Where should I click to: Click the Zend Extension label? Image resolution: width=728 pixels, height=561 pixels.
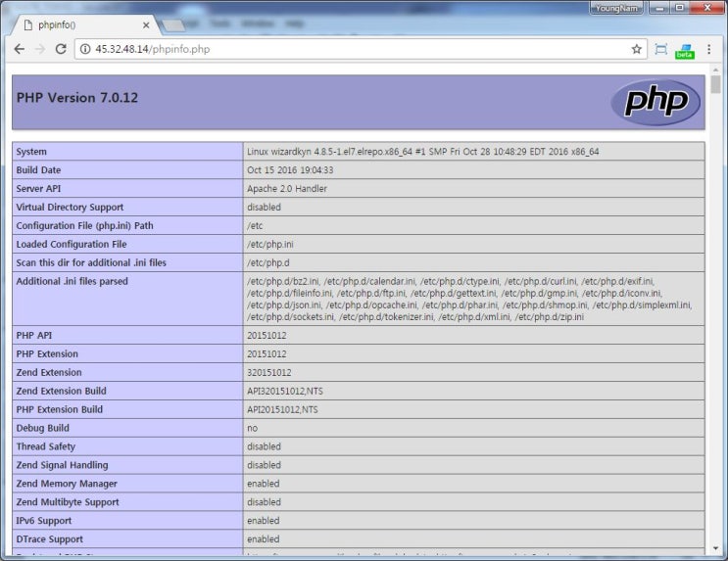pyautogui.click(x=49, y=372)
